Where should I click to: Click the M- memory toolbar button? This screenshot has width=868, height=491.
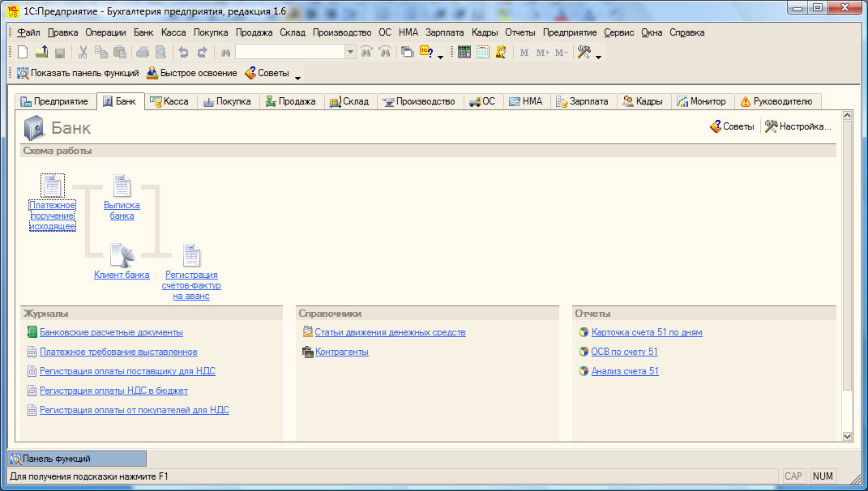562,53
